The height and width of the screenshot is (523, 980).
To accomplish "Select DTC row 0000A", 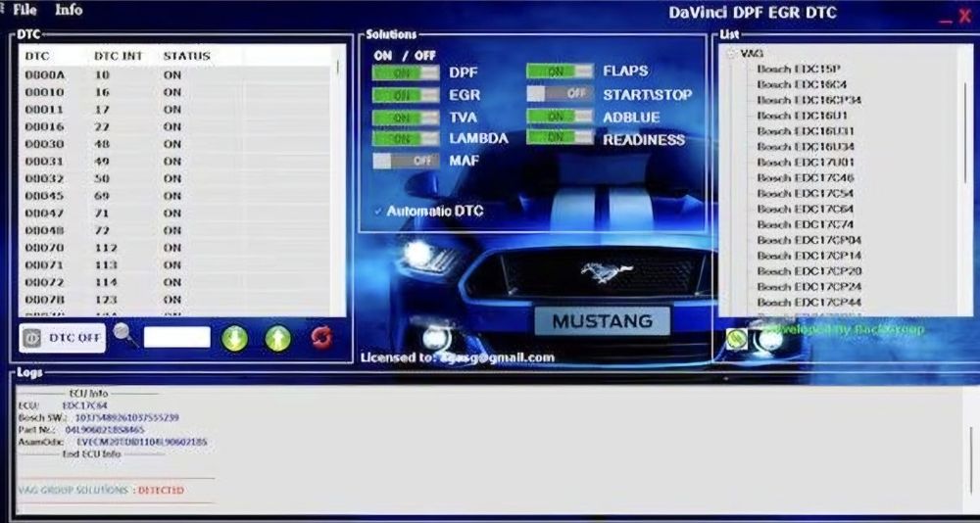I will 176,75.
